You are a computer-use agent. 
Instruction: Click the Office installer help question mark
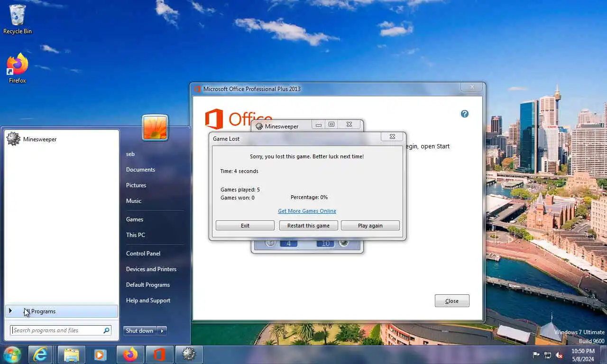[465, 114]
